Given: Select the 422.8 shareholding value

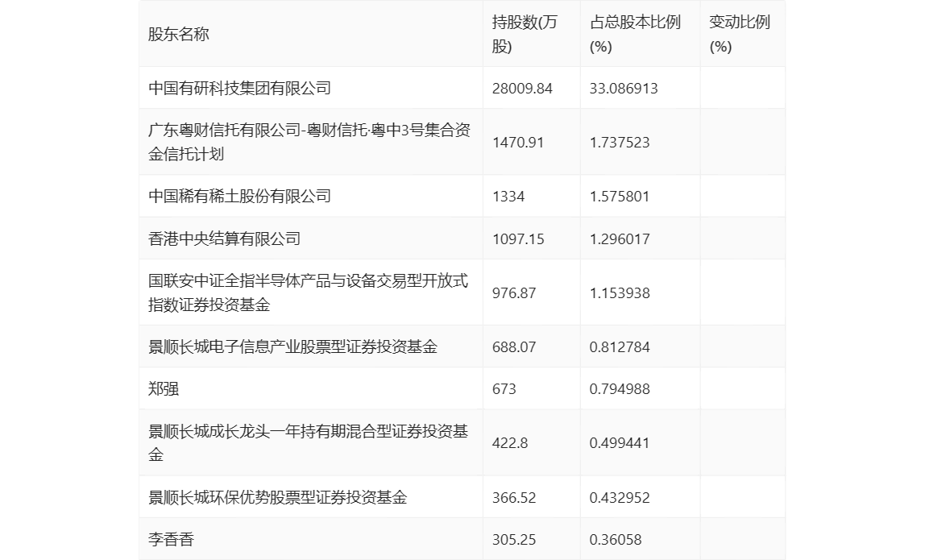Looking at the screenshot, I should [510, 443].
